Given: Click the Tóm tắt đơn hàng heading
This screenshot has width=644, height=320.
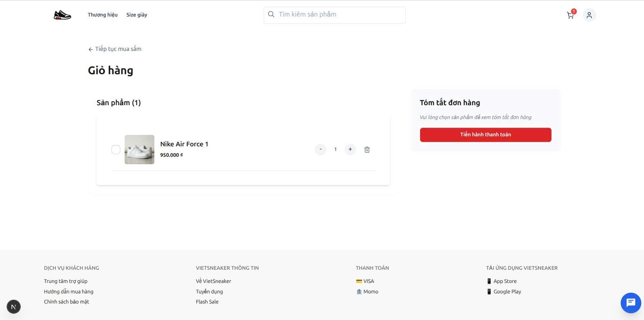Looking at the screenshot, I should click(450, 103).
